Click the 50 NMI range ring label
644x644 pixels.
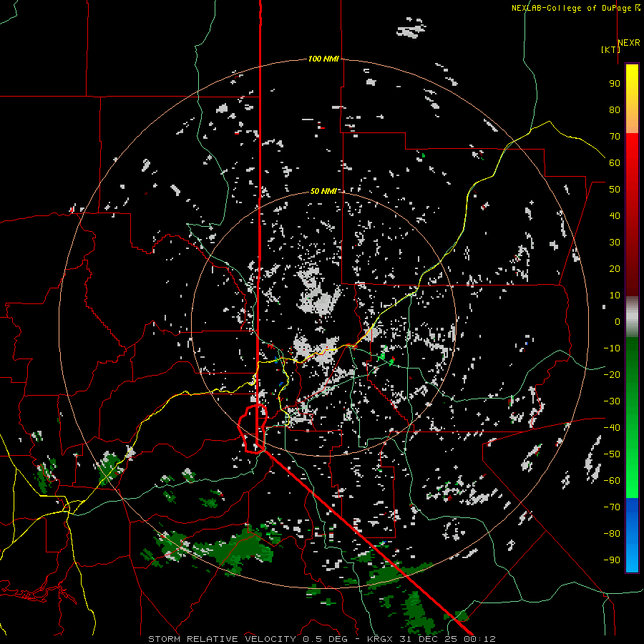click(323, 191)
